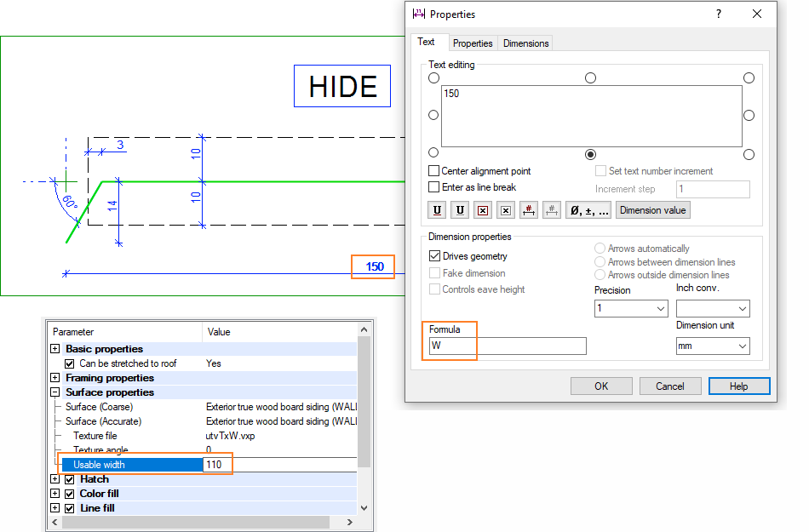Viewport: 809px width, 532px height.
Task: Click the OK button
Action: [601, 386]
